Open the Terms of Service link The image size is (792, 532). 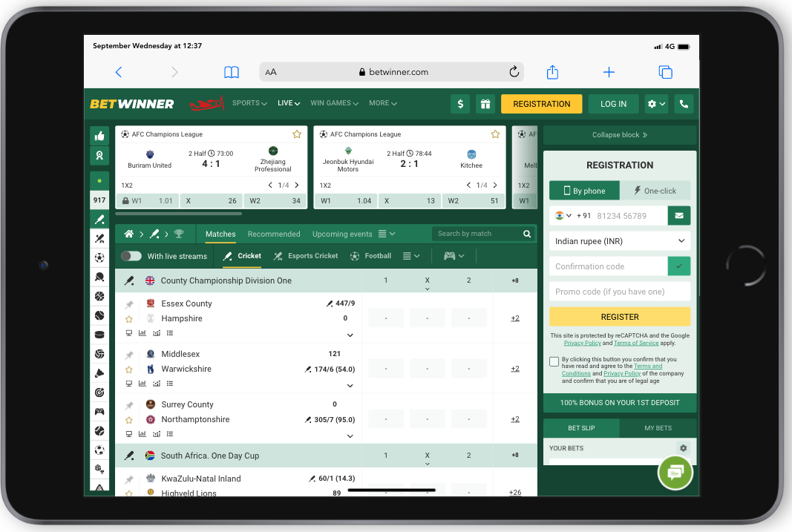(636, 344)
